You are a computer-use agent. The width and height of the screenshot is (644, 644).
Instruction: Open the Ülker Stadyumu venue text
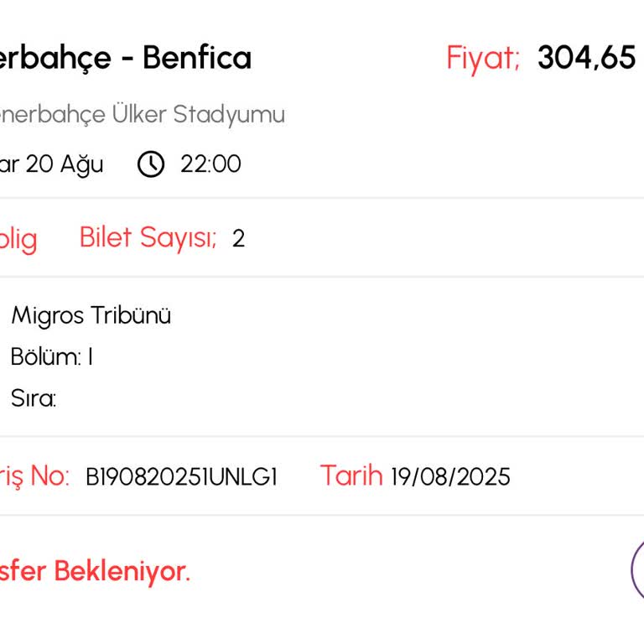pos(198,115)
